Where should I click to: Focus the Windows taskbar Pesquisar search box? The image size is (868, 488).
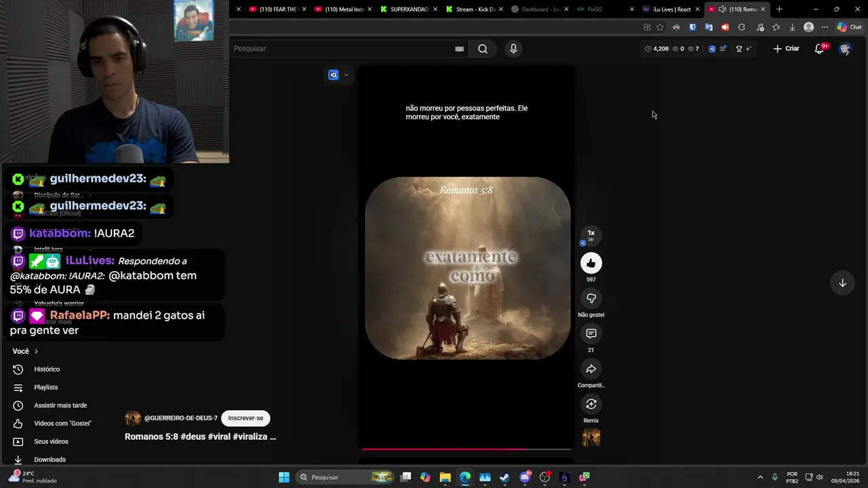(346, 477)
